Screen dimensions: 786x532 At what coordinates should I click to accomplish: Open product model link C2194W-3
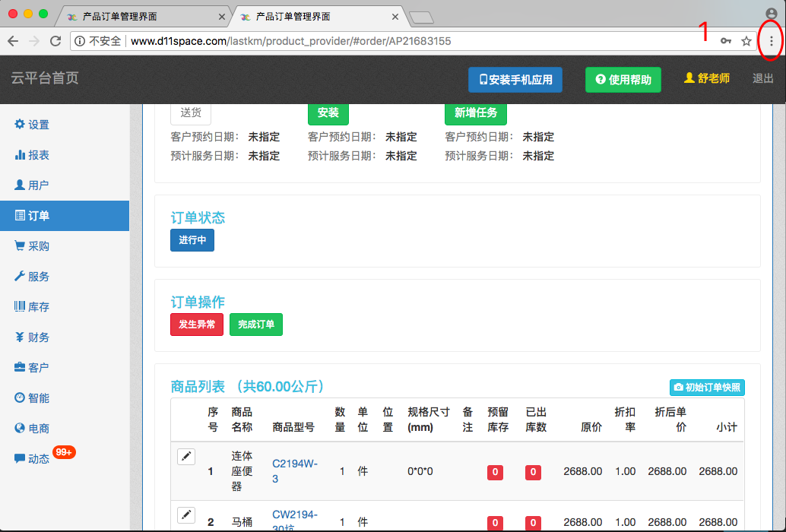tap(295, 471)
